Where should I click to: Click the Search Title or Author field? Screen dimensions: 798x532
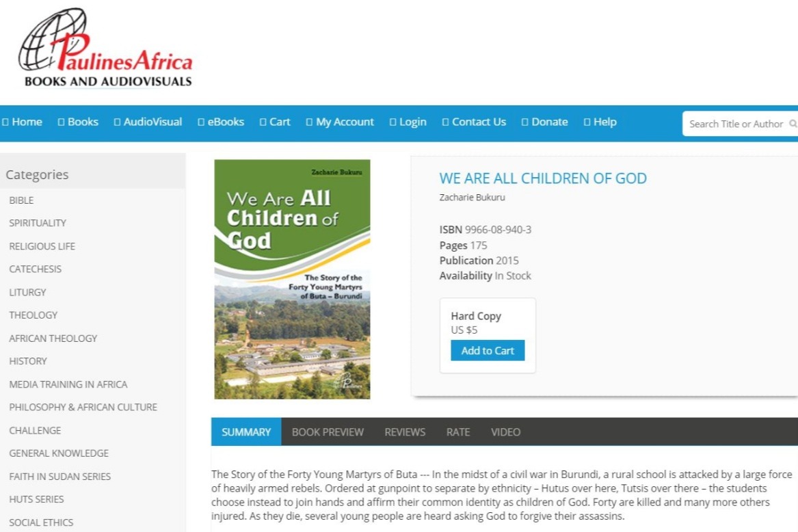(735, 124)
